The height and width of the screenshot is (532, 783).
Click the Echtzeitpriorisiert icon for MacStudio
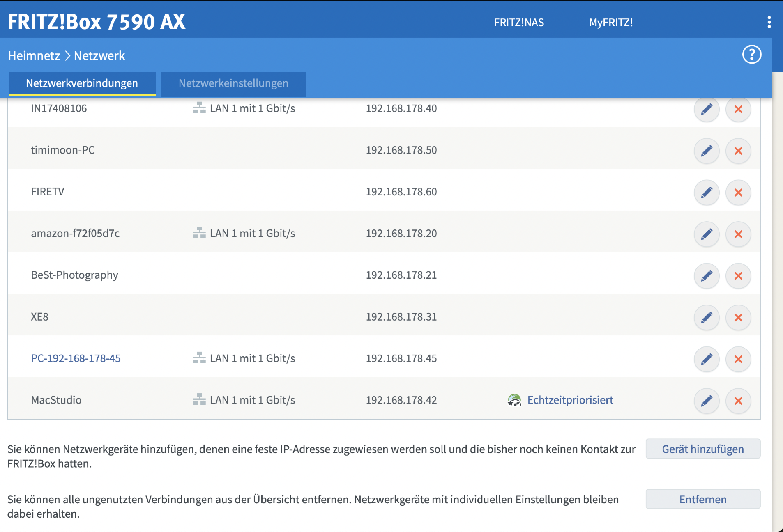coord(514,400)
